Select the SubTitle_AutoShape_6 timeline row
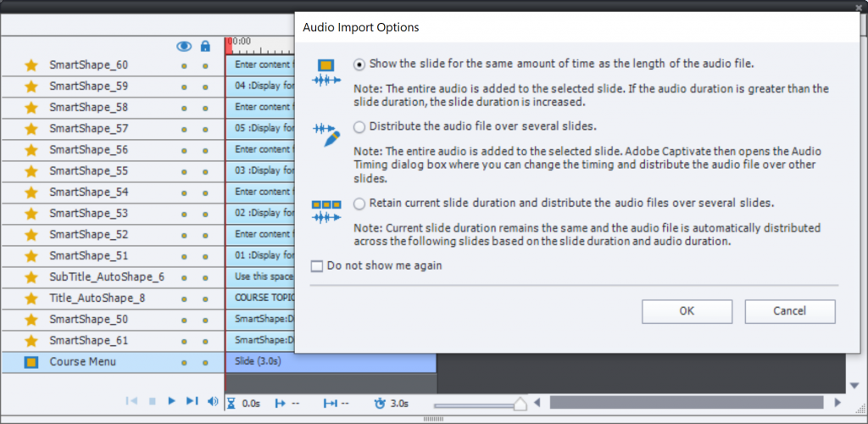The width and height of the screenshot is (868, 424). 106,277
